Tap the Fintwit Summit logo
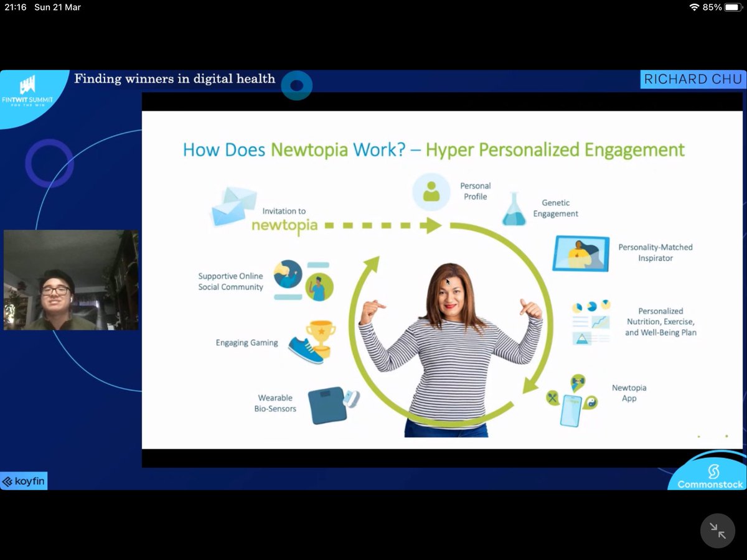The image size is (747, 560). 27,91
